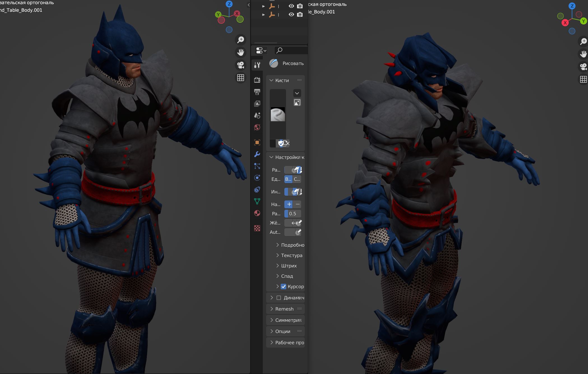Open the Modifiers properties tab (wrench icon)

[x=257, y=154]
